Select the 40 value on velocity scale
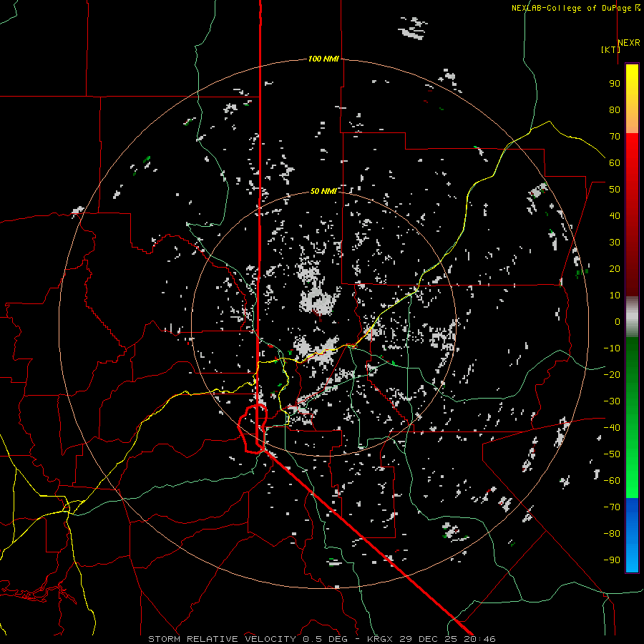Viewport: 644px width, 644px height. (615, 215)
